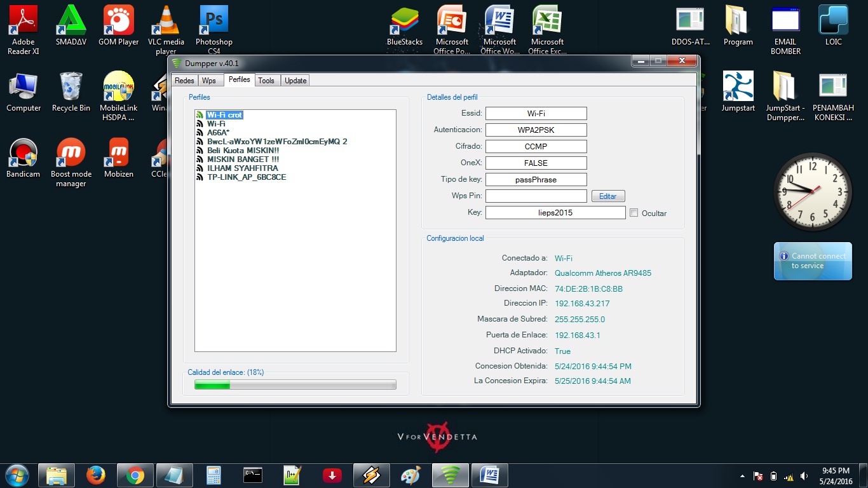868x488 pixels.
Task: Click the Tipo de key field
Action: click(536, 179)
